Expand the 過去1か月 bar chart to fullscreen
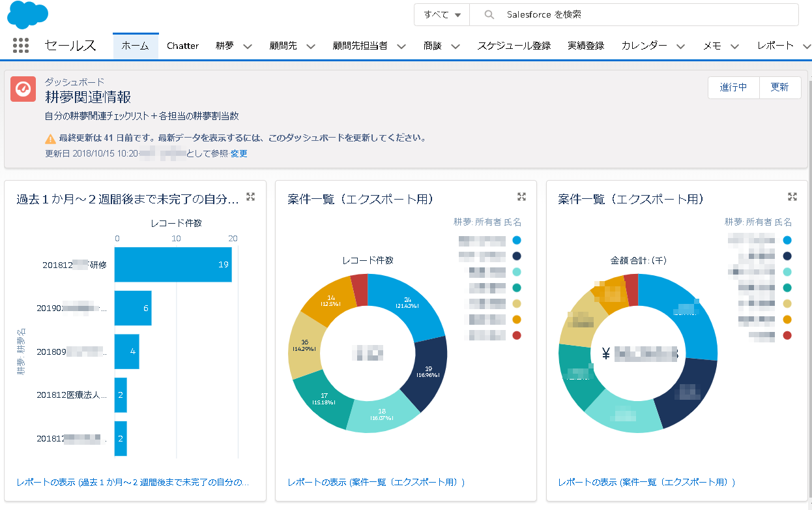Screen dimensions: 812x510 click(250, 196)
